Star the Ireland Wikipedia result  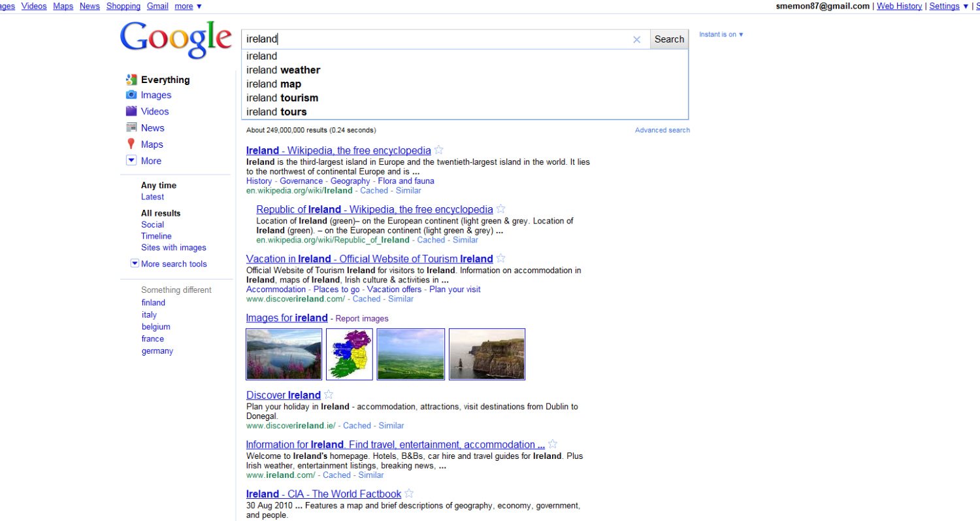439,150
